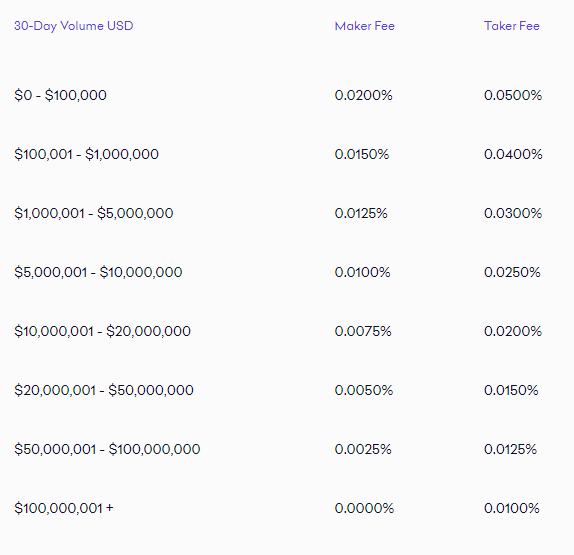The image size is (574, 555).
Task: Select the $10,000,001 - $20,000,000 volume tier
Action: pos(102,331)
